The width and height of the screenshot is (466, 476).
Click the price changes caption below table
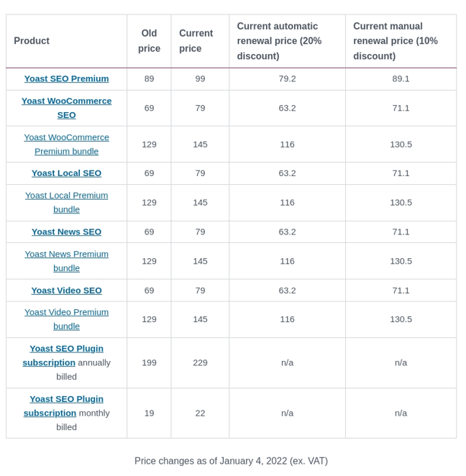pos(231,461)
